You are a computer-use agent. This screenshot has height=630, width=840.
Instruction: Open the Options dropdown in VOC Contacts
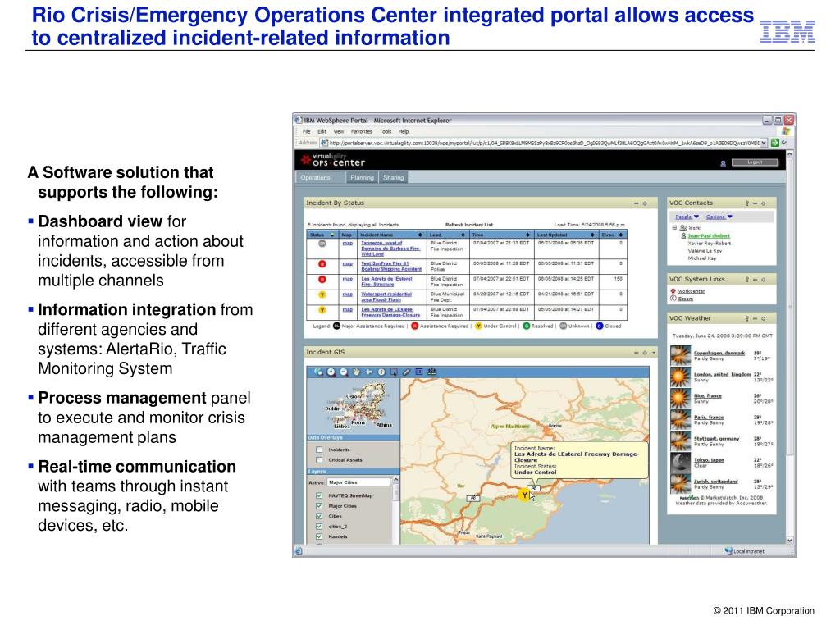click(719, 217)
